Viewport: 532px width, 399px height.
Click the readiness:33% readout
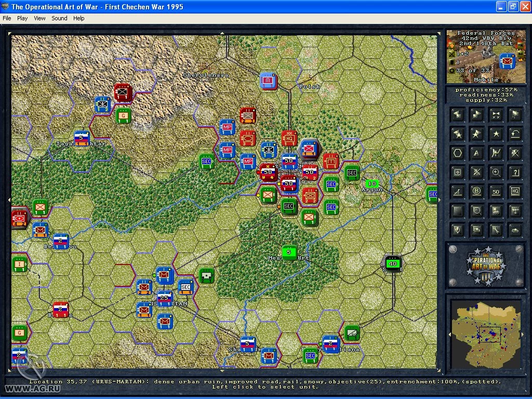pyautogui.click(x=486, y=95)
